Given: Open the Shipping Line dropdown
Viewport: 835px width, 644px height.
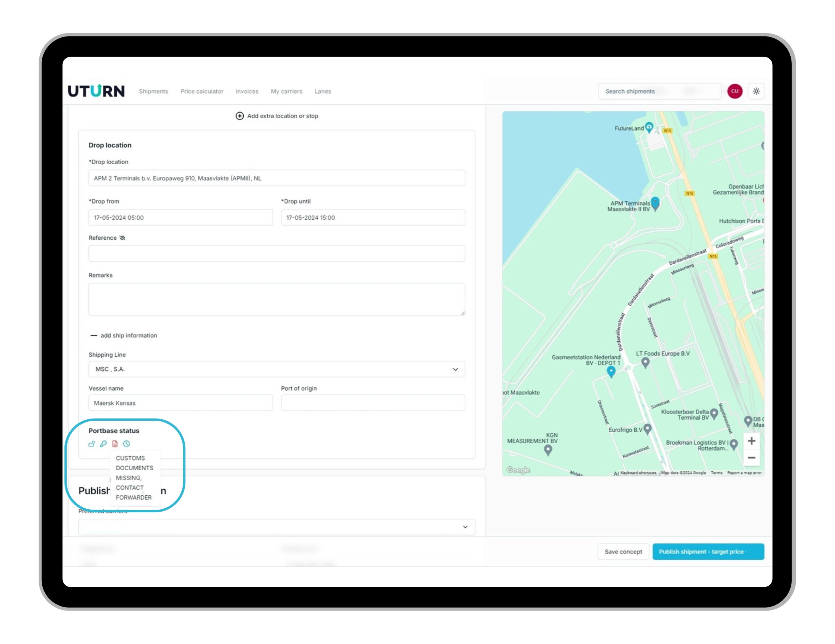Looking at the screenshot, I should pos(277,369).
